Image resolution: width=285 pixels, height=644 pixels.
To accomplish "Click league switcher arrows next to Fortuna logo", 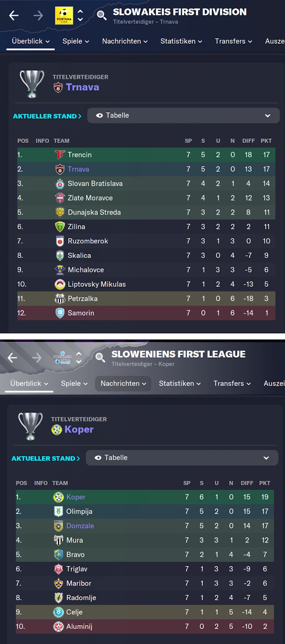I will click(80, 15).
